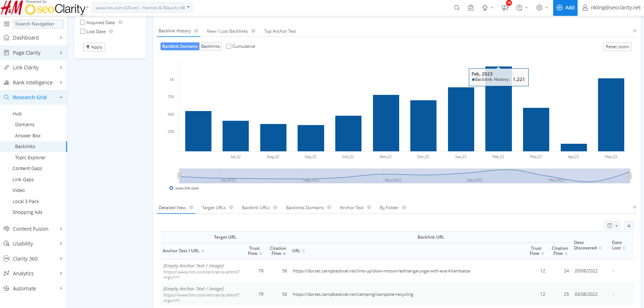
Task: Open the column chooser dropdown above table
Action: pos(612,225)
